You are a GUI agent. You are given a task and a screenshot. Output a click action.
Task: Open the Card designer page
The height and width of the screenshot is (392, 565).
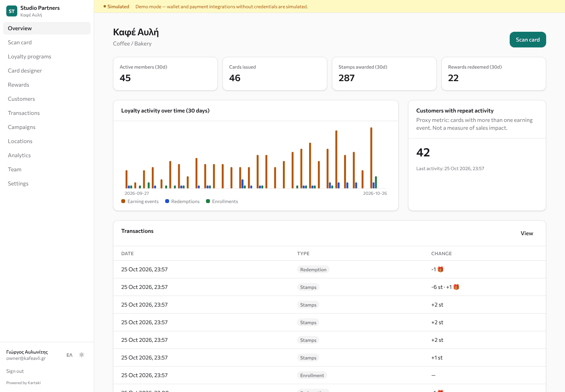pos(47,71)
